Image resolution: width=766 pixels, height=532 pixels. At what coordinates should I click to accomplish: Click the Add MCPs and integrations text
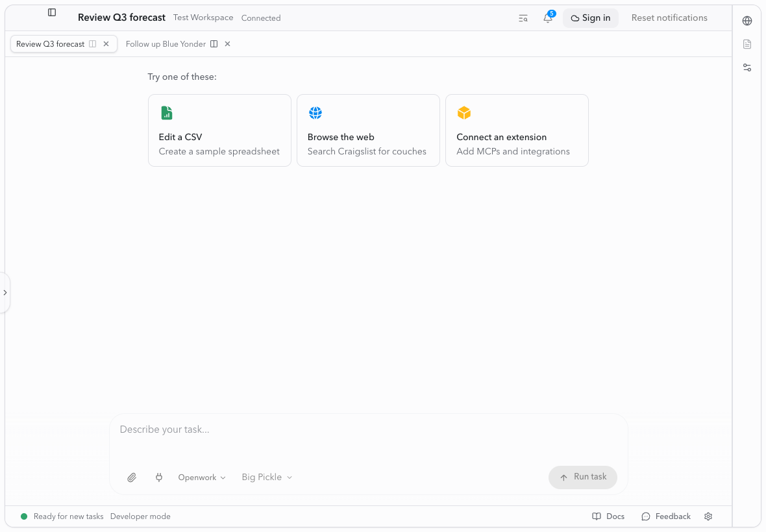[513, 151]
